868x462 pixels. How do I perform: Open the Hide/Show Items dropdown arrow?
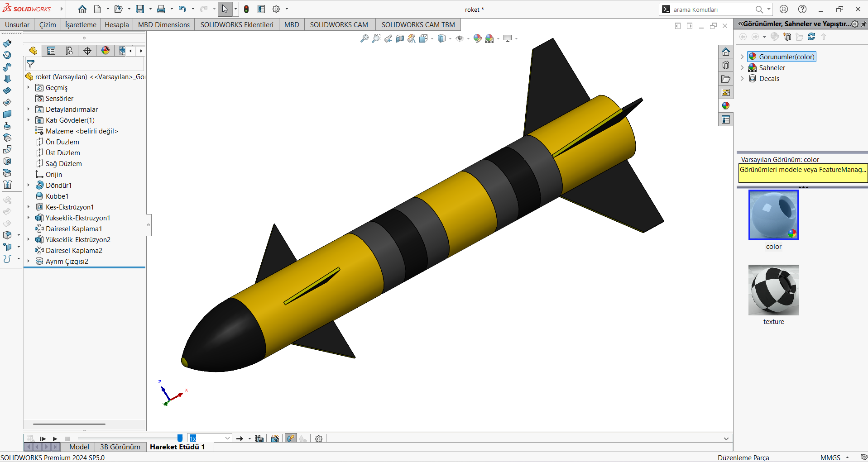click(x=468, y=39)
